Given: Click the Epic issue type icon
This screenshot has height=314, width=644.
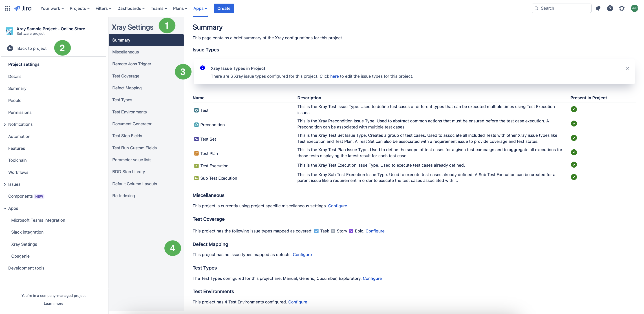Looking at the screenshot, I should [x=351, y=231].
